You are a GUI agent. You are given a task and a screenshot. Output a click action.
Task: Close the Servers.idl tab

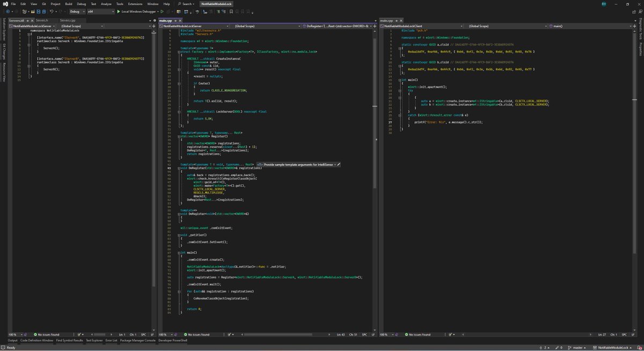point(32,20)
